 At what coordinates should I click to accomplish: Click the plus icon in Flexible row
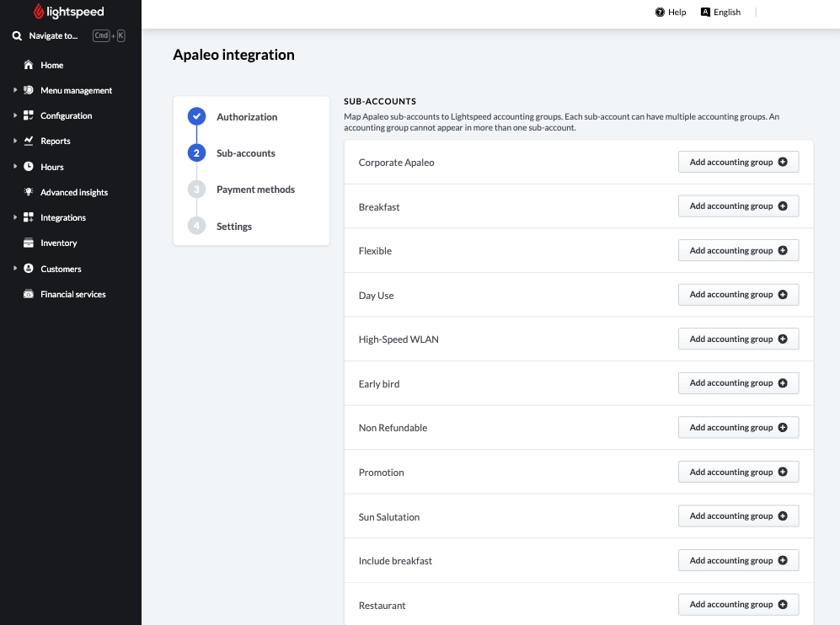coord(783,250)
